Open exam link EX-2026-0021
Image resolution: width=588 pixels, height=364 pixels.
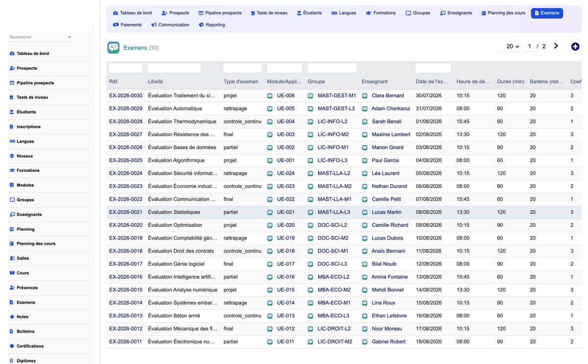126,212
